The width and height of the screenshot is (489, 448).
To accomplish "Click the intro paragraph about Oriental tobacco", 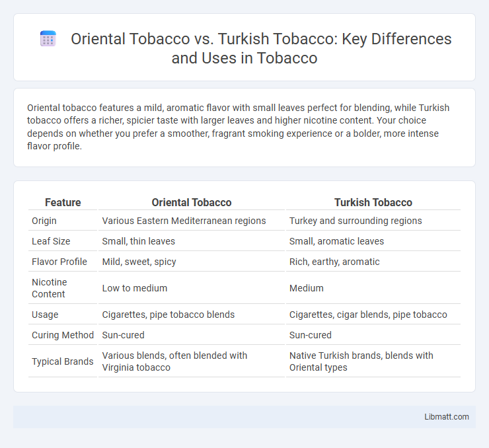I will [239, 127].
